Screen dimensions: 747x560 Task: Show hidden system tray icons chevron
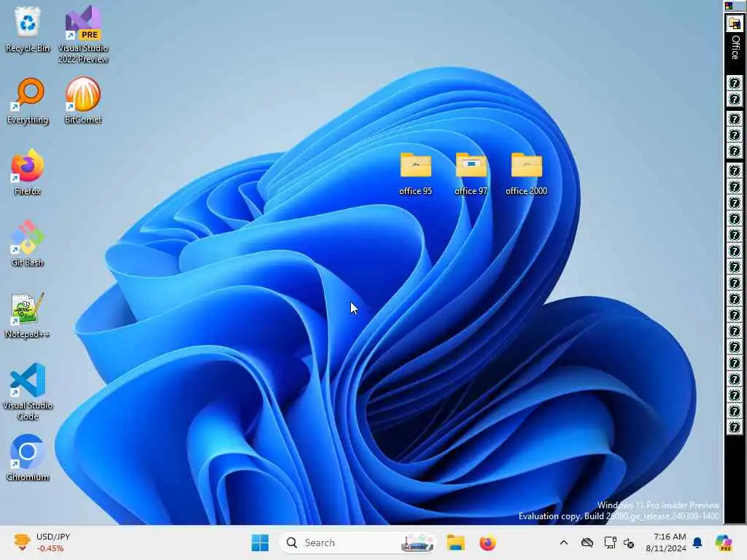(564, 542)
